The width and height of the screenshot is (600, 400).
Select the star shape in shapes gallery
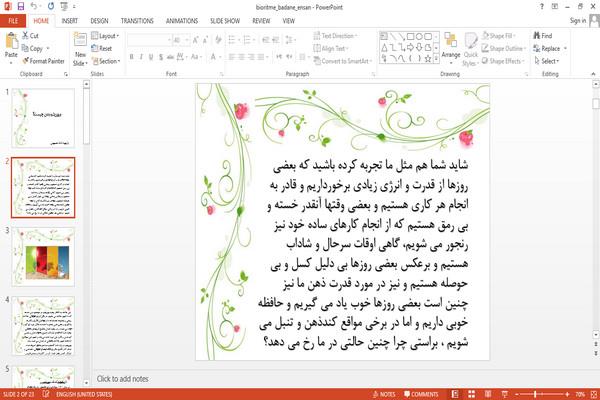[x=427, y=59]
